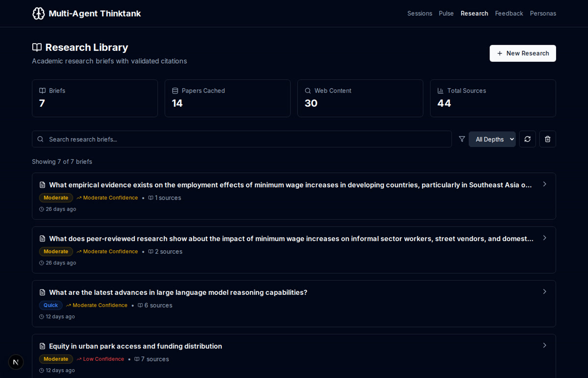
Task: Open the filter funnel icon beside search
Action: tap(462, 139)
